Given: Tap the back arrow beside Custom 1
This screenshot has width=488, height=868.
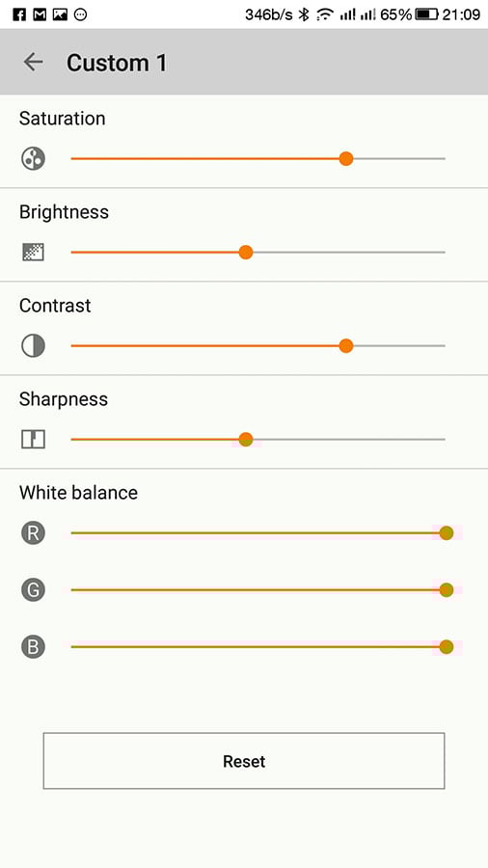Looking at the screenshot, I should [33, 62].
